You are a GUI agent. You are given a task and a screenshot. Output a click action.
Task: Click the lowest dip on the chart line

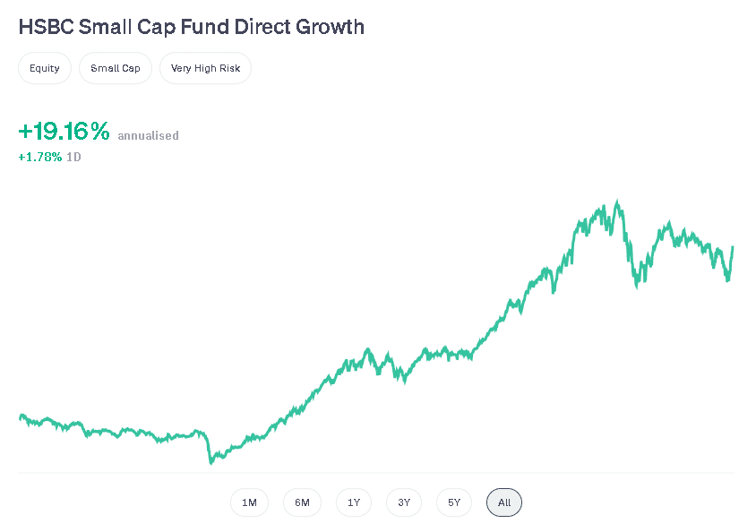(211, 462)
